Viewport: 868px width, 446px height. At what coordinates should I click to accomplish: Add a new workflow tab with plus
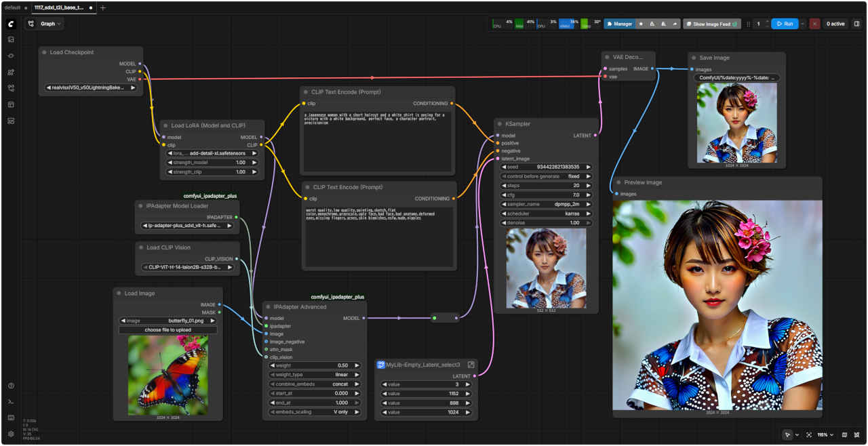(102, 7)
